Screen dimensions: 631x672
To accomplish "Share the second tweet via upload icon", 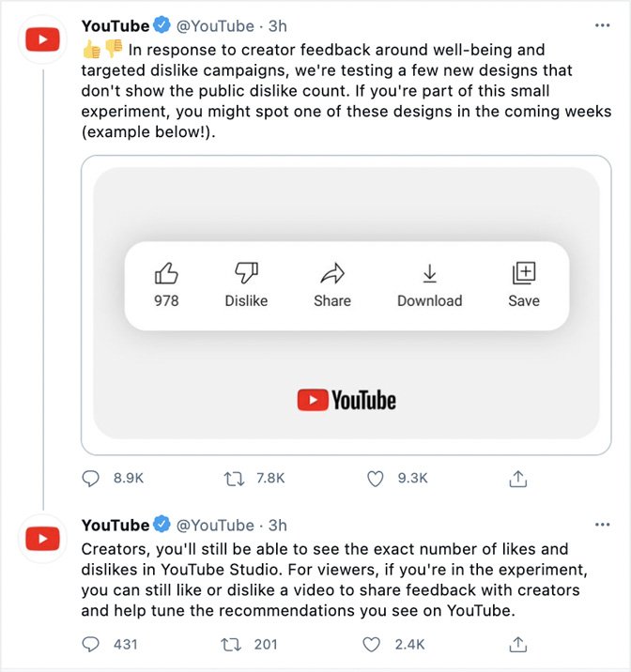I will (x=517, y=645).
